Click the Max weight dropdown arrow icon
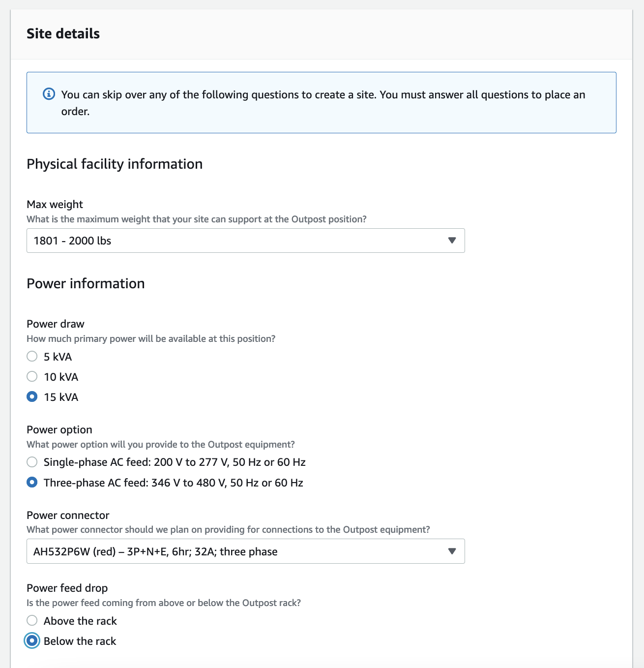This screenshot has width=644, height=668. pyautogui.click(x=452, y=241)
